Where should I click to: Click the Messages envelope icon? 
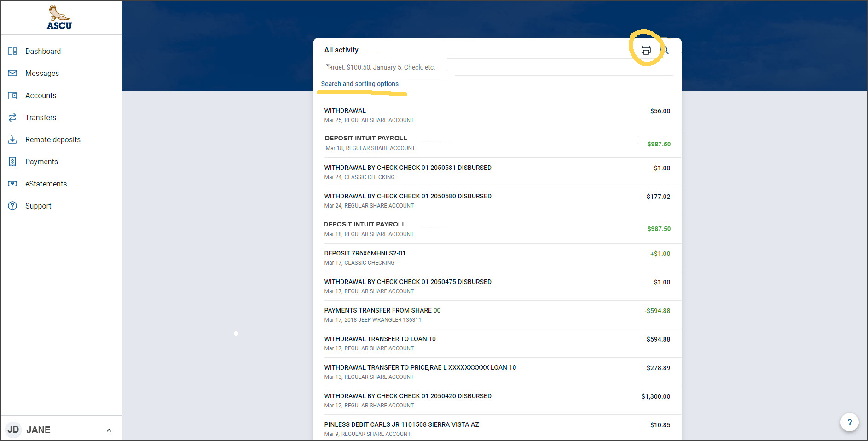pyautogui.click(x=12, y=73)
